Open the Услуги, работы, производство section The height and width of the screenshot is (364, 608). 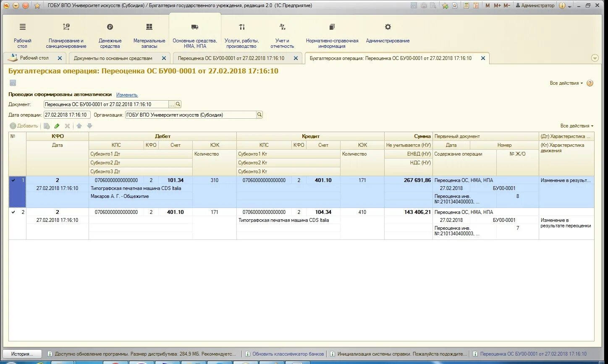pos(242,36)
